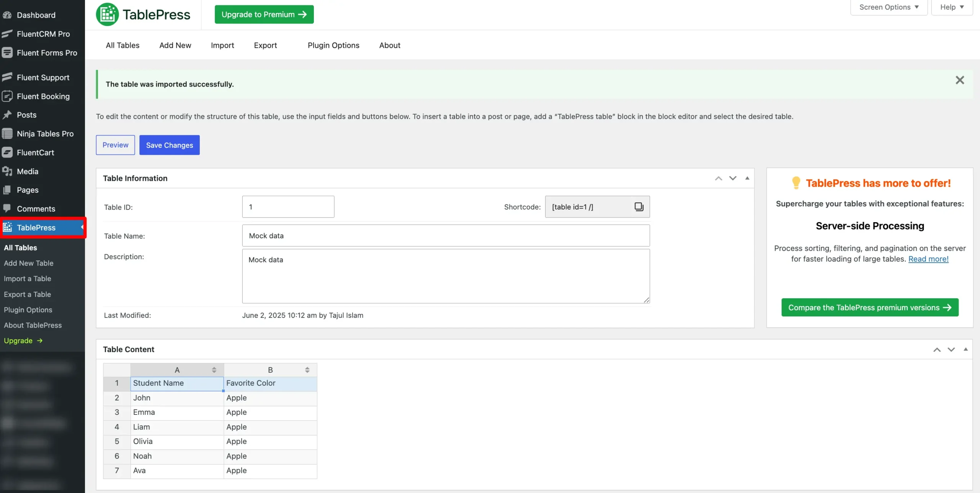Dismiss the import success notice
Viewport: 980px width, 493px height.
click(960, 80)
